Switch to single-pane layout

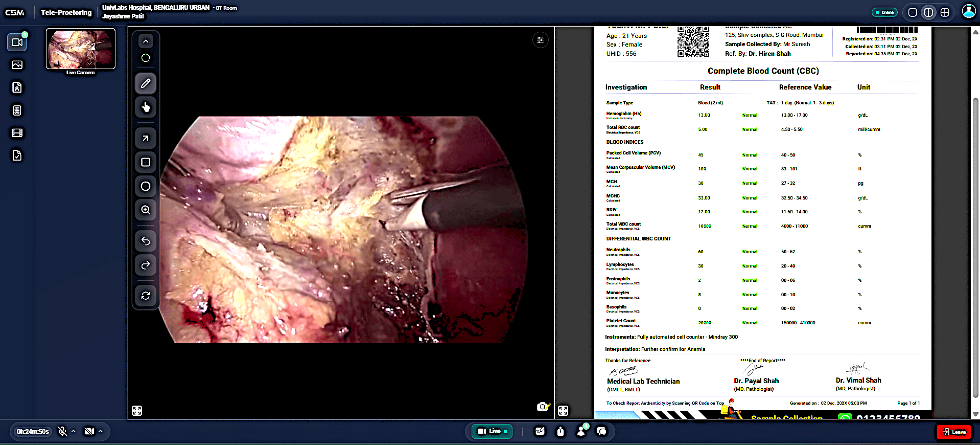913,12
